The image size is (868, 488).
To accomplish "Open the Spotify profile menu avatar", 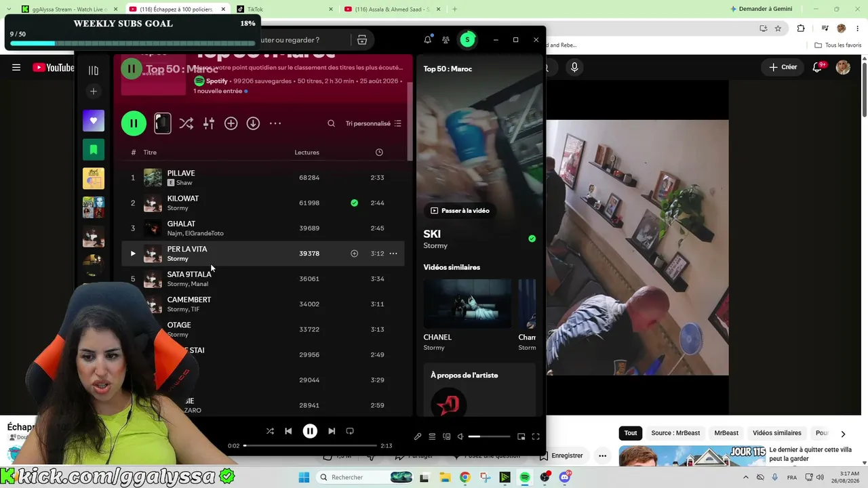I will 467,40.
